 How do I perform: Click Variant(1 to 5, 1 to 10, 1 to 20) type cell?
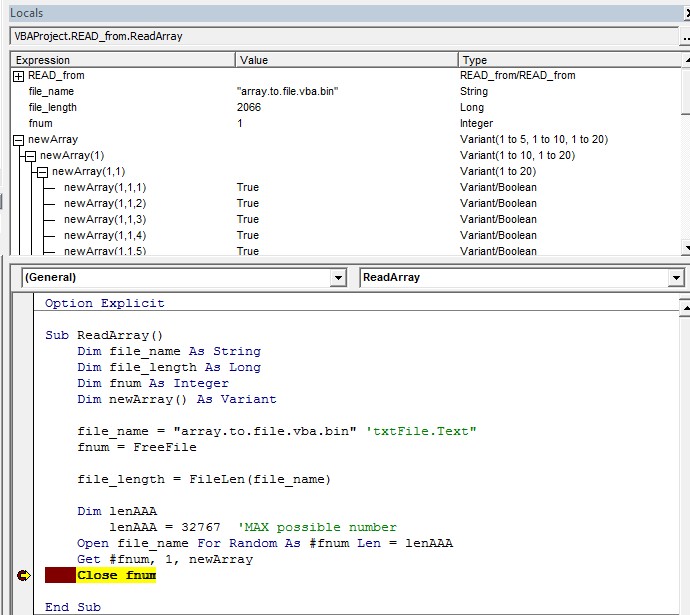click(x=534, y=139)
